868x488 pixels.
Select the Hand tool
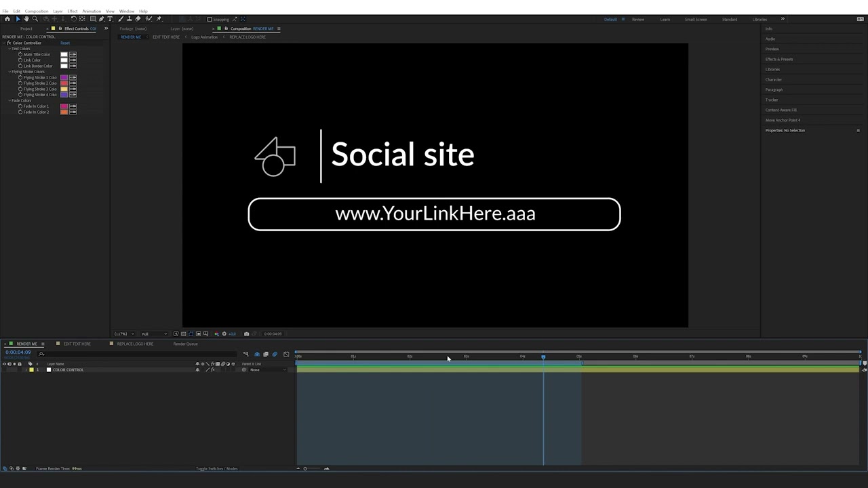[x=26, y=19]
